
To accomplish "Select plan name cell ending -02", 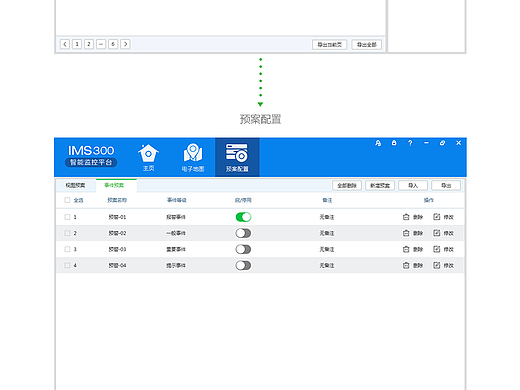I will coord(117,233).
